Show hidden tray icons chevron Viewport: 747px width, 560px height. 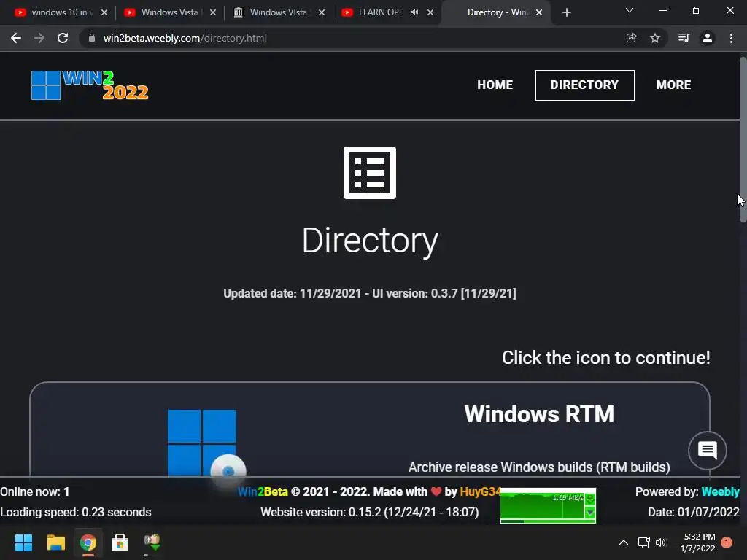[x=623, y=542]
